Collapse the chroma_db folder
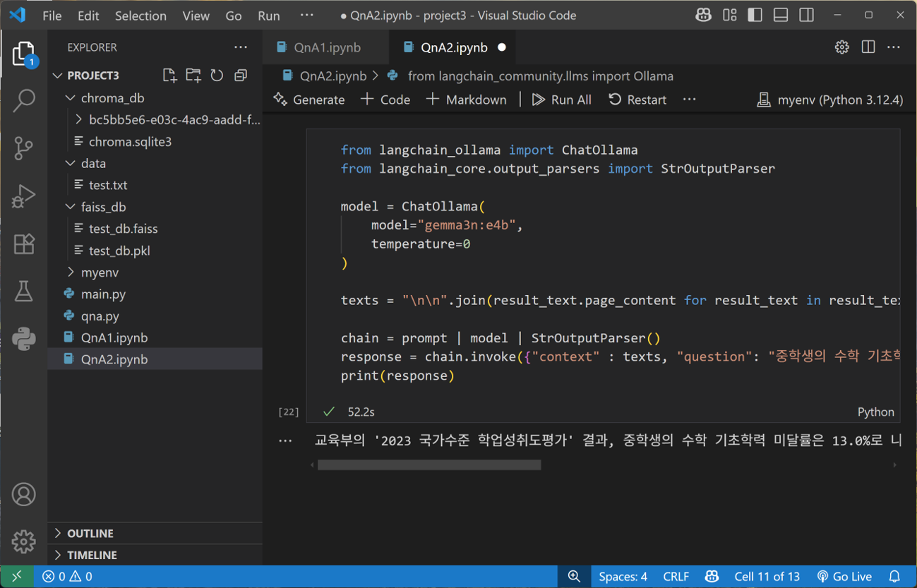The height and width of the screenshot is (588, 917). click(71, 98)
